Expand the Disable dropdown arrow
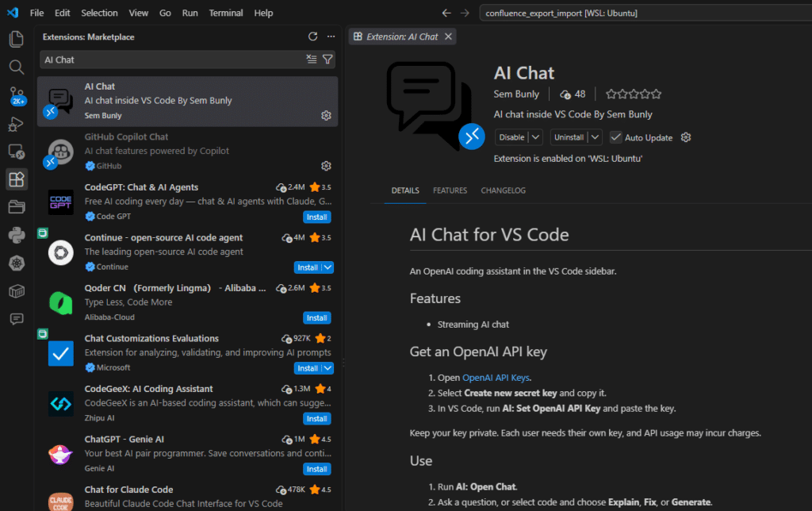The width and height of the screenshot is (812, 511). tap(535, 137)
